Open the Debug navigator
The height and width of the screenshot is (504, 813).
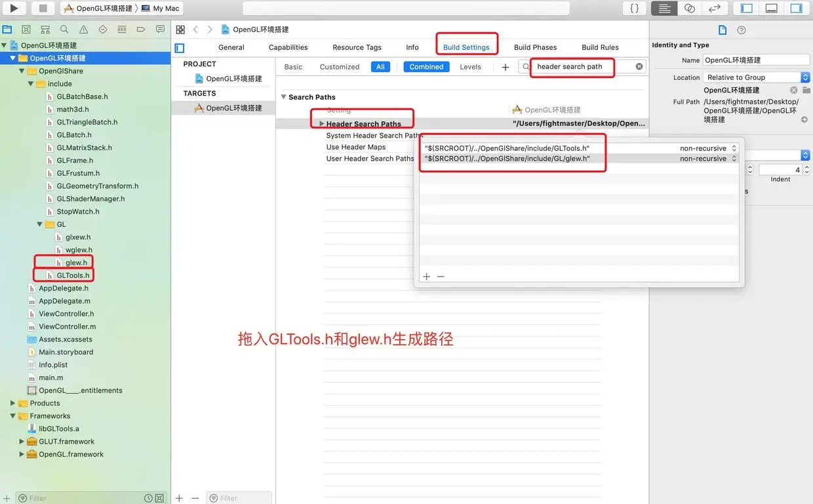tap(121, 29)
